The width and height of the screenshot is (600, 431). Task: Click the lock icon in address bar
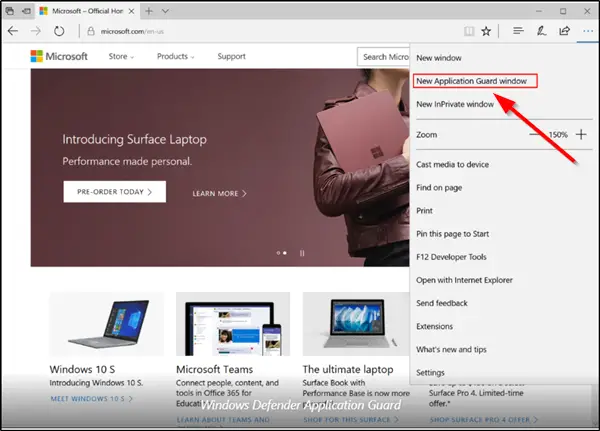point(91,31)
